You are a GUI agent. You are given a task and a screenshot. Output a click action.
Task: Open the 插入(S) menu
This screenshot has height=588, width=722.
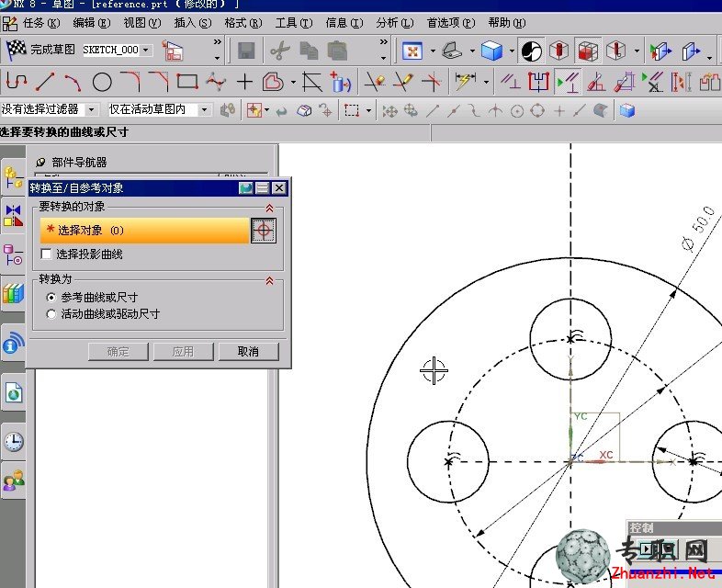(x=193, y=23)
